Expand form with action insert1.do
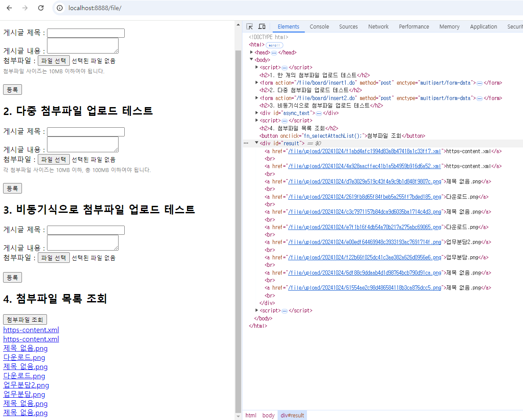 256,83
